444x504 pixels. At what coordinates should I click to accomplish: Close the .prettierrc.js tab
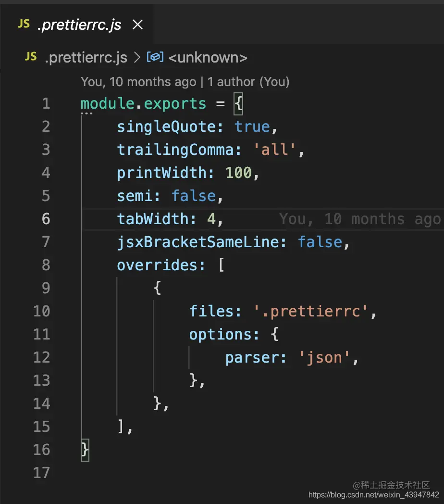(x=137, y=25)
